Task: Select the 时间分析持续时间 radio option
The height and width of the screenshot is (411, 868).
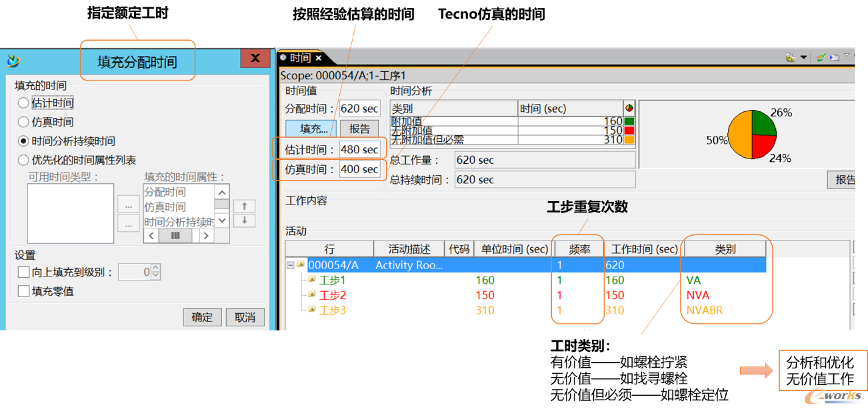Action: click(23, 141)
